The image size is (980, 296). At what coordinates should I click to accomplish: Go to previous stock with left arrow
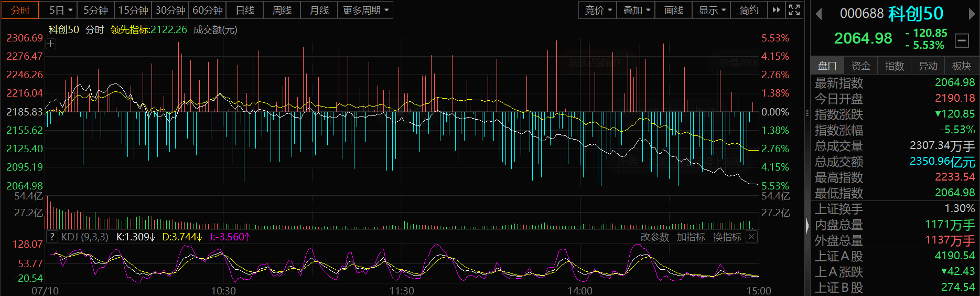819,14
